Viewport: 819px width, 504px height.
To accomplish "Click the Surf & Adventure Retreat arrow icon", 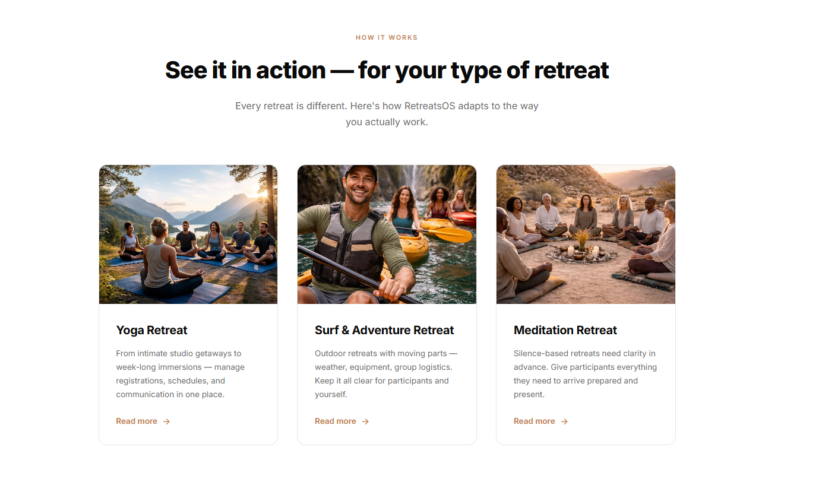I will click(x=366, y=421).
